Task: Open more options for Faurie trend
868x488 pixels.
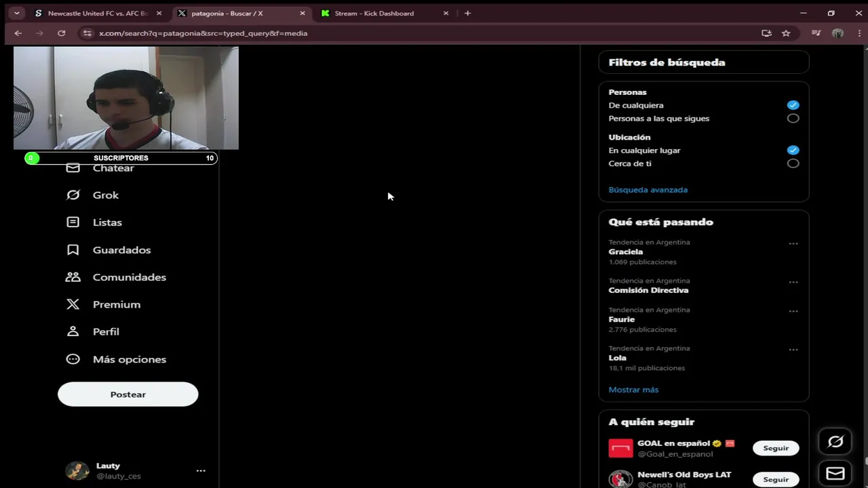Action: (793, 312)
